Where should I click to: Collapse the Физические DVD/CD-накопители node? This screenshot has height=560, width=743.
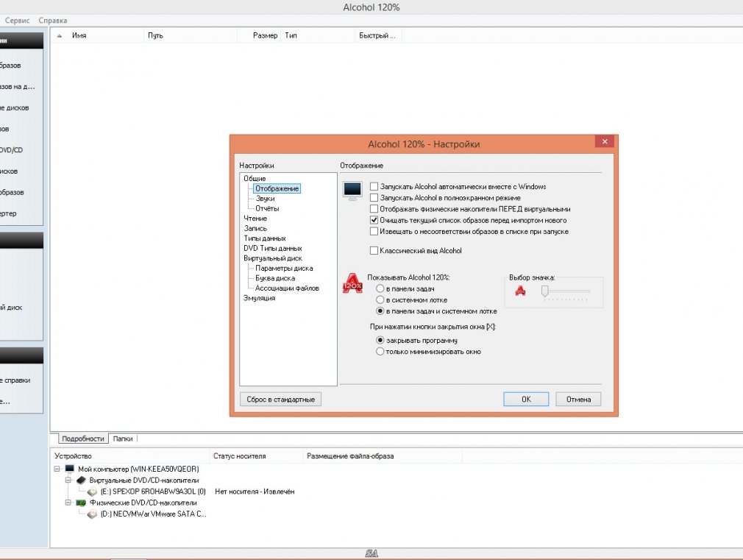tap(68, 503)
